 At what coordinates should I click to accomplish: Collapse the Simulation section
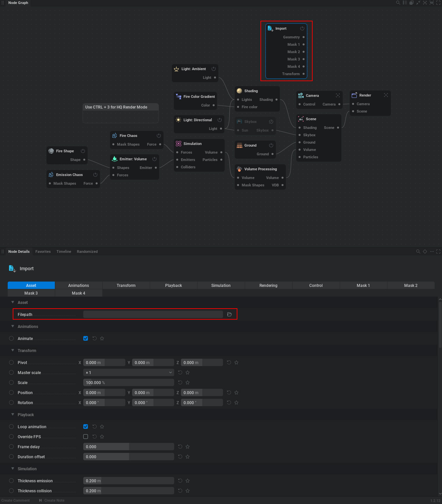click(x=13, y=469)
